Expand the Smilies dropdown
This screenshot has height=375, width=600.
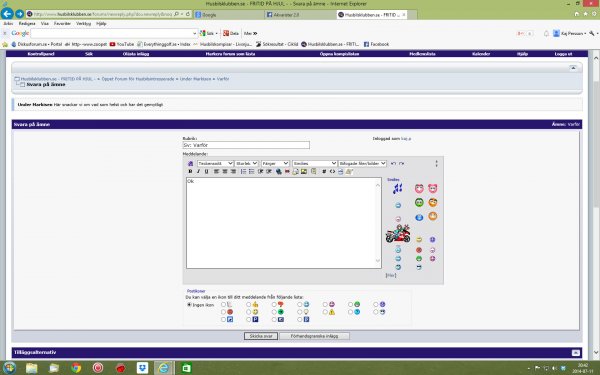point(315,163)
